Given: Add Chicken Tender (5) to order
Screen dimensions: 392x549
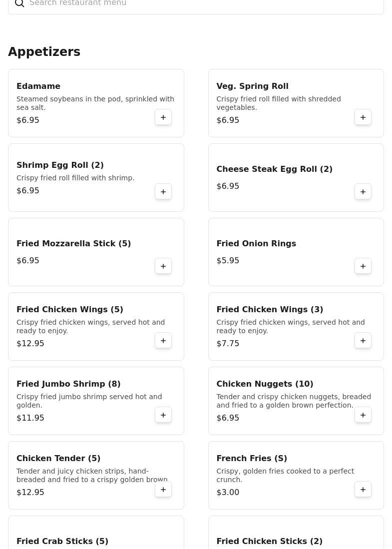Looking at the screenshot, I should point(163,489).
